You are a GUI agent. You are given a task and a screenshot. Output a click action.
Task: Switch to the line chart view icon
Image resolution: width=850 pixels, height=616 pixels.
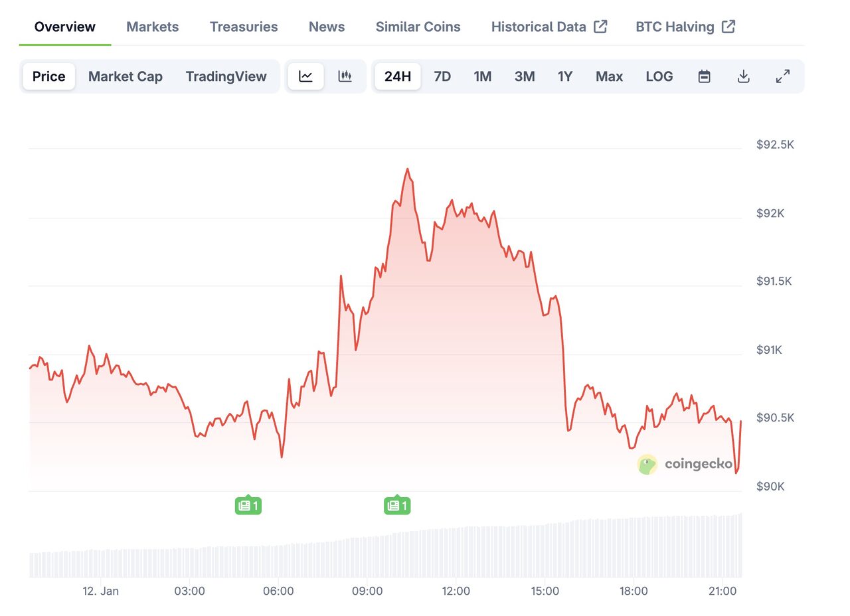pyautogui.click(x=305, y=76)
